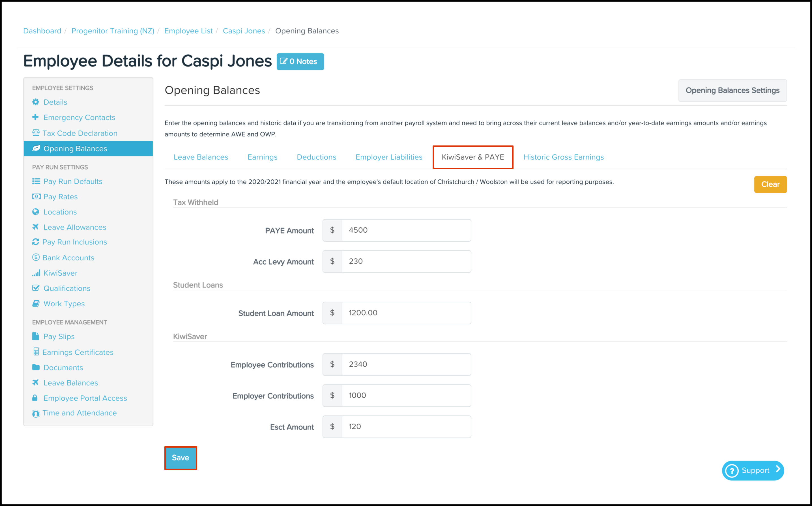
Task: Open the Historic Gross Earnings tab
Action: pos(563,157)
